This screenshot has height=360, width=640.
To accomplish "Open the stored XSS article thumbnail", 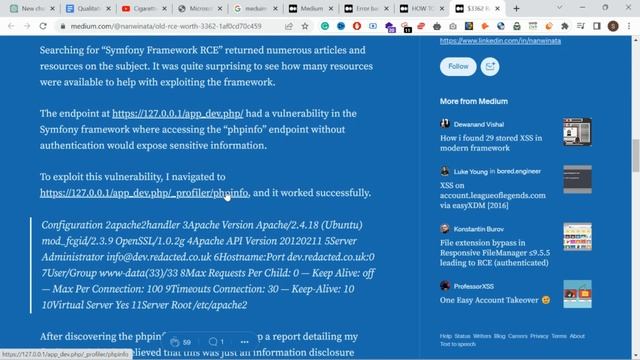I will (x=577, y=132).
